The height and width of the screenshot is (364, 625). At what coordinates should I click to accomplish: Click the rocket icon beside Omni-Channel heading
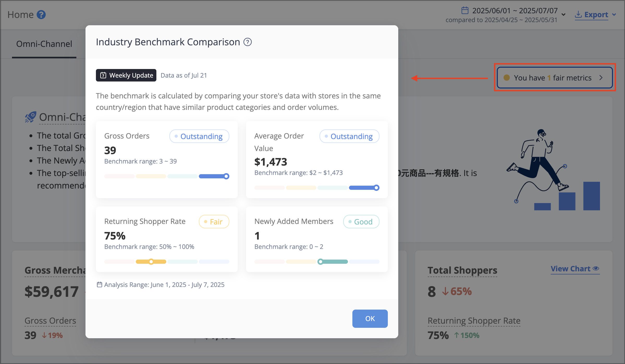tap(30, 117)
